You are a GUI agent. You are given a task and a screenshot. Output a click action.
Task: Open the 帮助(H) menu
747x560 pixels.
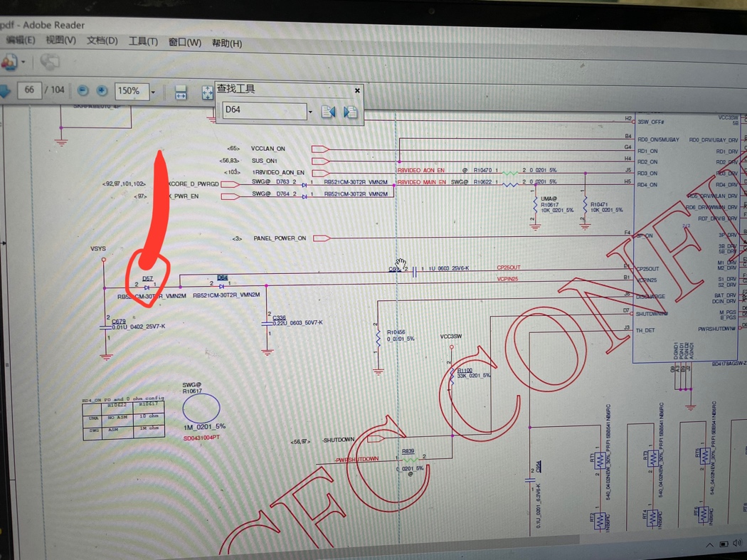pos(227,43)
